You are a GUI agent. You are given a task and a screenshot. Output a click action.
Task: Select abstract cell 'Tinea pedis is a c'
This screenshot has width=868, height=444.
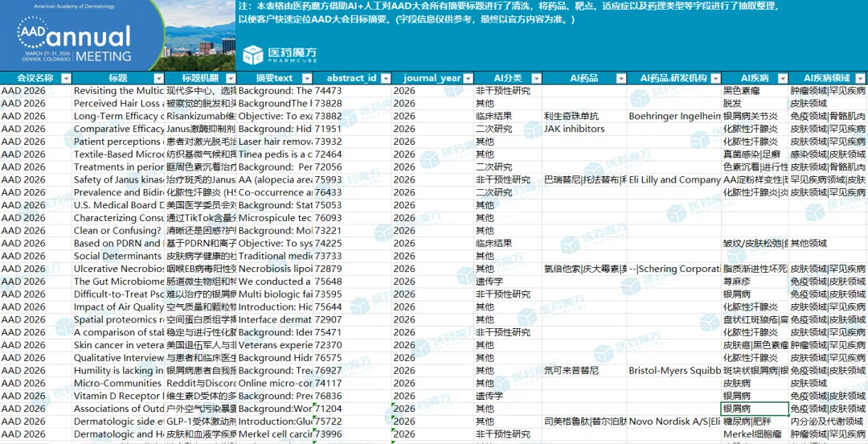tap(275, 154)
